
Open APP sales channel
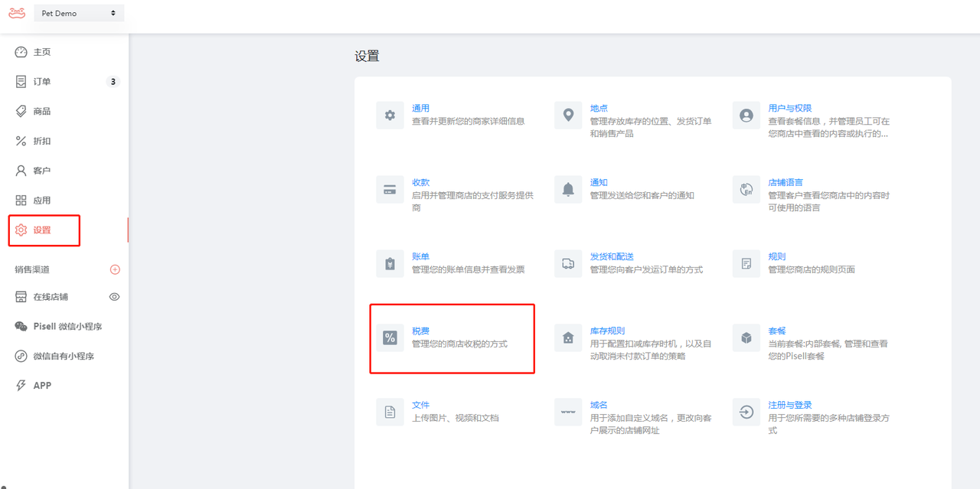pyautogui.click(x=42, y=386)
